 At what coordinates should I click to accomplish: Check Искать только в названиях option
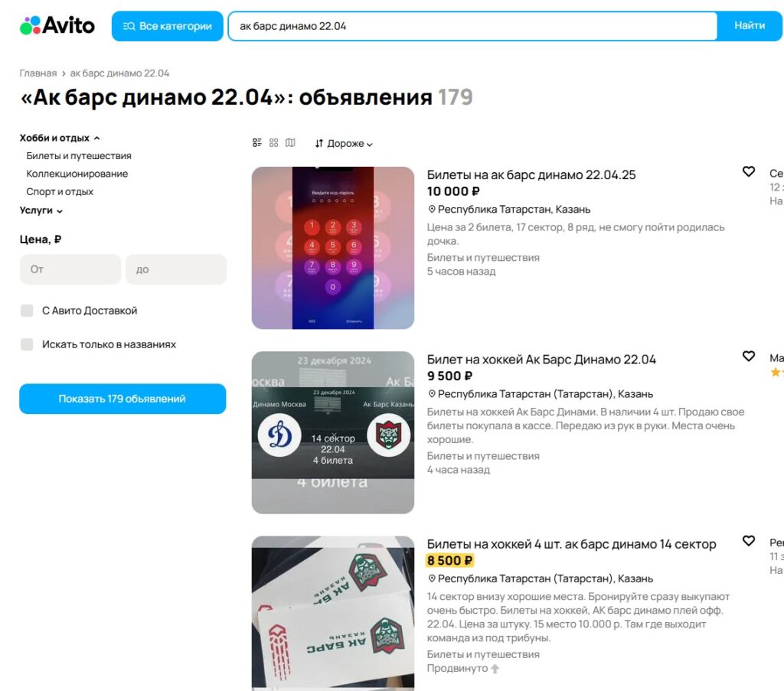pos(27,344)
